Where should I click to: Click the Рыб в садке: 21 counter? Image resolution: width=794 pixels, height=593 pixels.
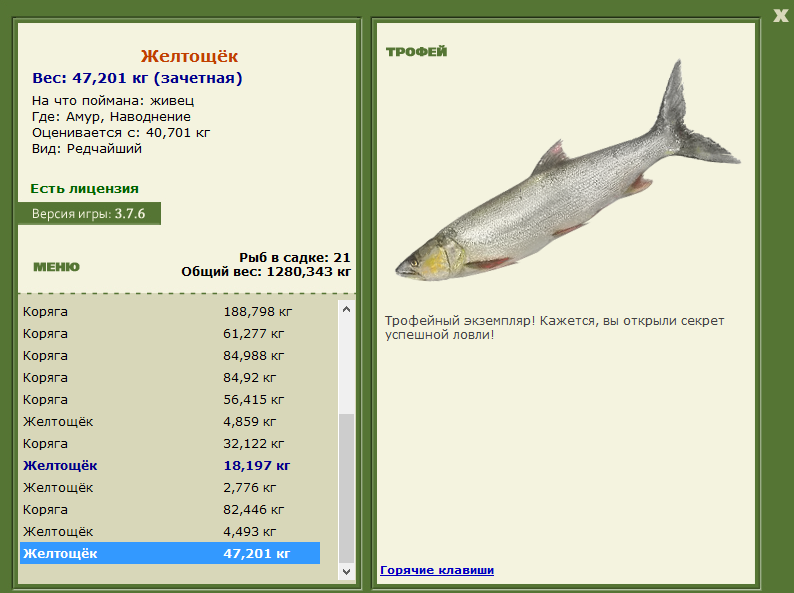tap(295, 258)
